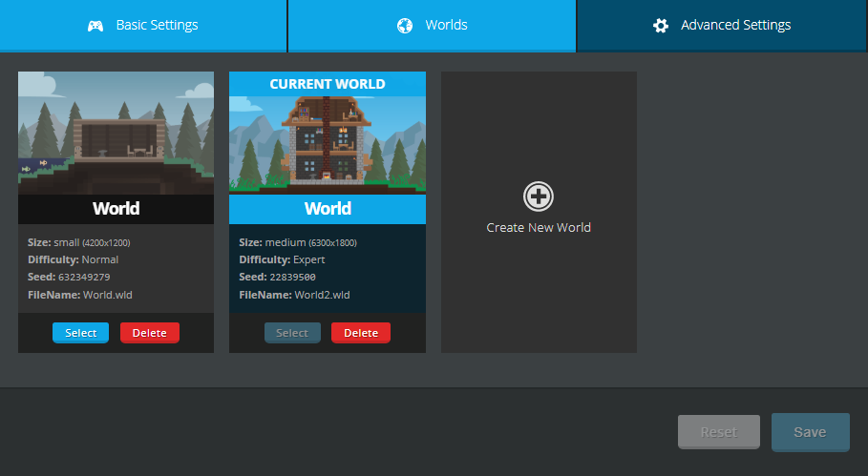Click the Difficulty: Expert line
Image resolution: width=868 pixels, height=476 pixels.
click(x=282, y=259)
